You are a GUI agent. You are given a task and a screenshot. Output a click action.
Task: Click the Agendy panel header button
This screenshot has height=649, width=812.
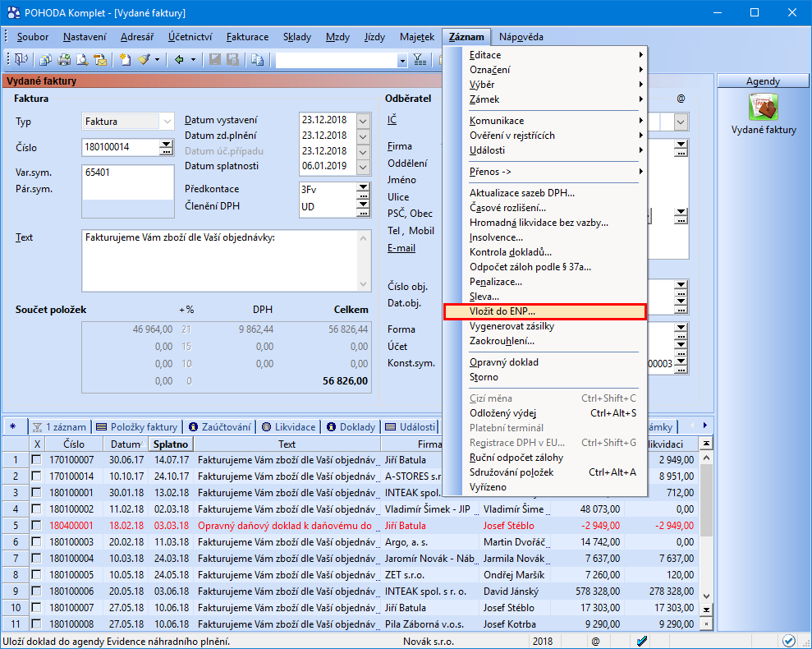pyautogui.click(x=763, y=81)
